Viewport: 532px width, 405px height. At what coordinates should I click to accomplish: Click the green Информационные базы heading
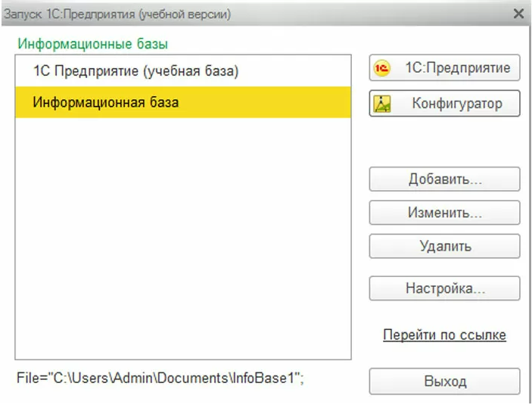click(92, 44)
